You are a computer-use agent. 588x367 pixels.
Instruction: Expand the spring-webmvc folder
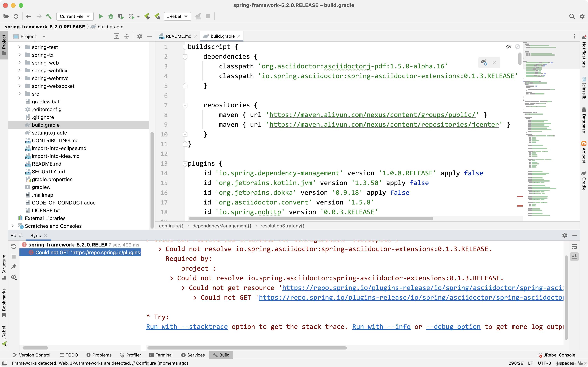(19, 78)
